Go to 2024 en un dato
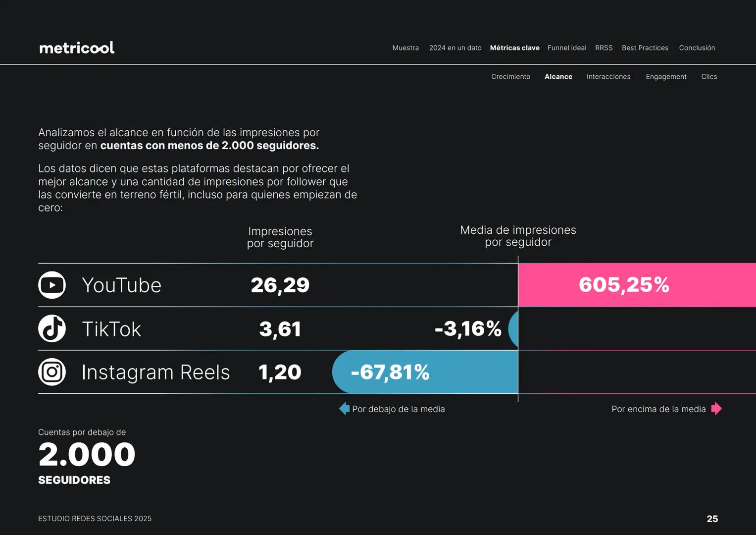 point(455,48)
